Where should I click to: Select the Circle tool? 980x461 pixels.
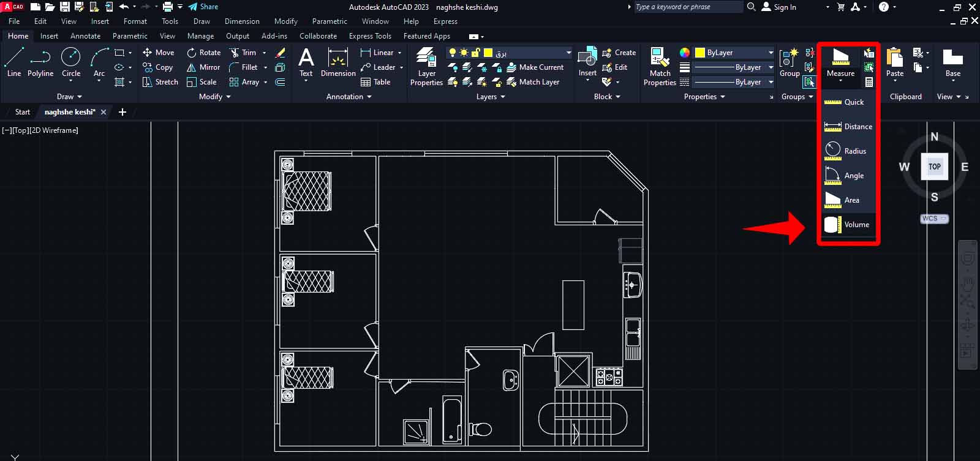71,63
